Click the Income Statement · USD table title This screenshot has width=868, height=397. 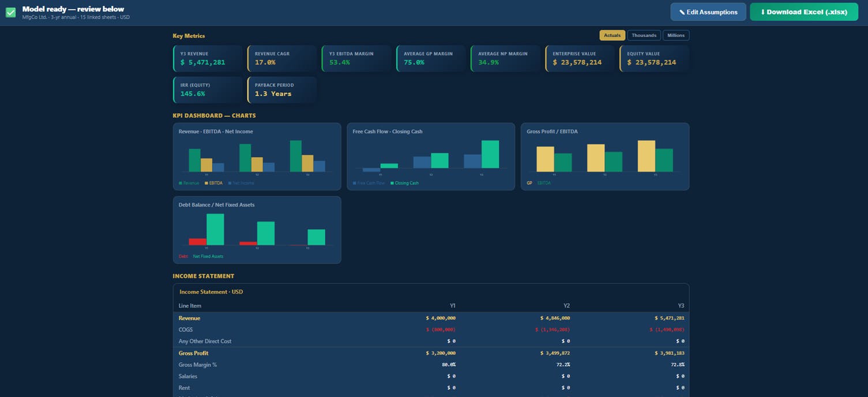click(211, 292)
